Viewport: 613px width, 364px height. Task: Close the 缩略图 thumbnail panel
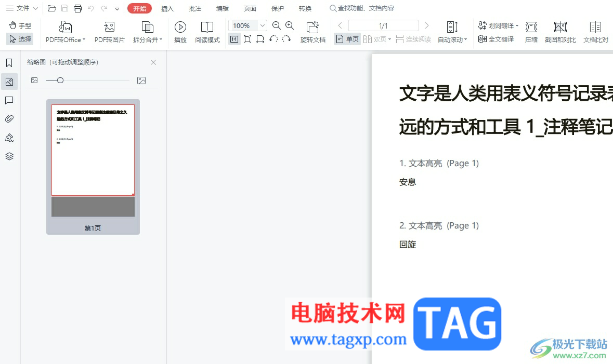[153, 62]
